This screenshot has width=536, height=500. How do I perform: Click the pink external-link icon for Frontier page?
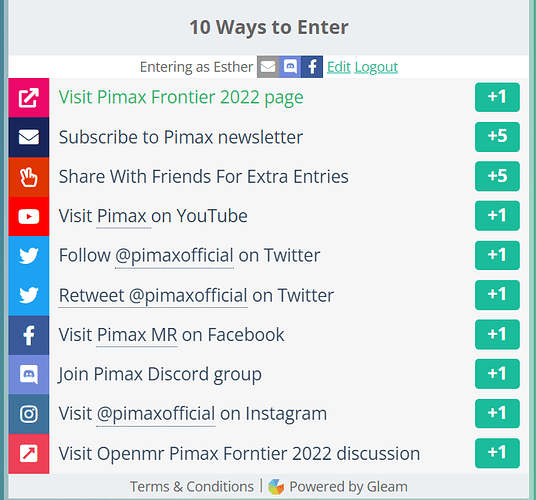click(x=29, y=98)
